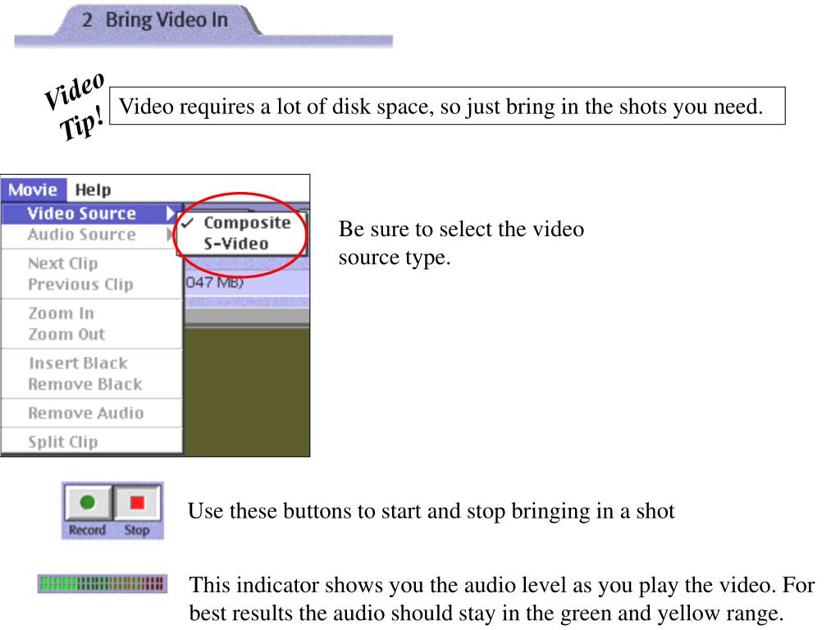This screenshot has width=840, height=630.
Task: Click the checkmark next to Composite
Action: (x=188, y=222)
